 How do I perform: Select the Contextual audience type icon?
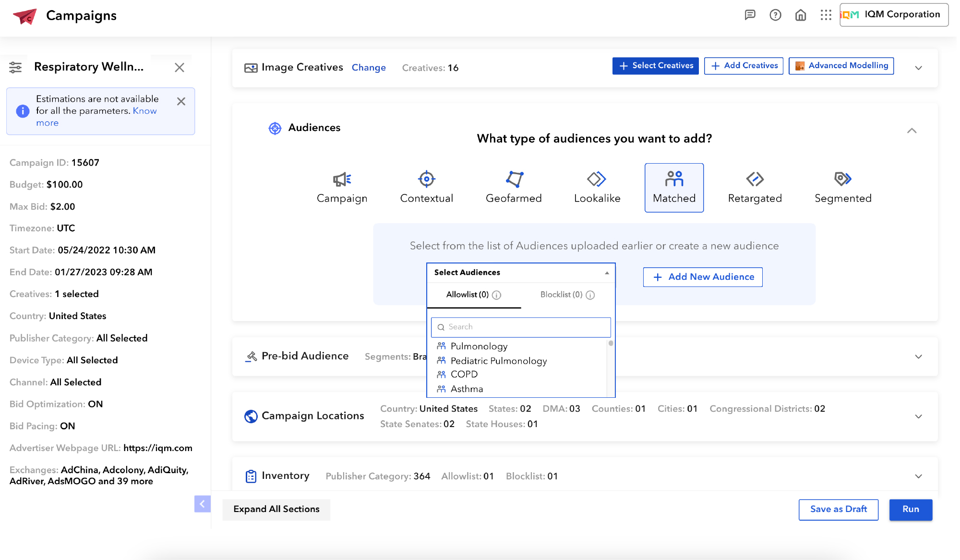click(426, 179)
